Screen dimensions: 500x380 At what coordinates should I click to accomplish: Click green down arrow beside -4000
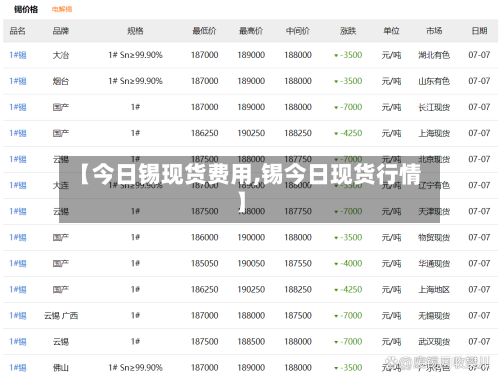pyautogui.click(x=336, y=264)
